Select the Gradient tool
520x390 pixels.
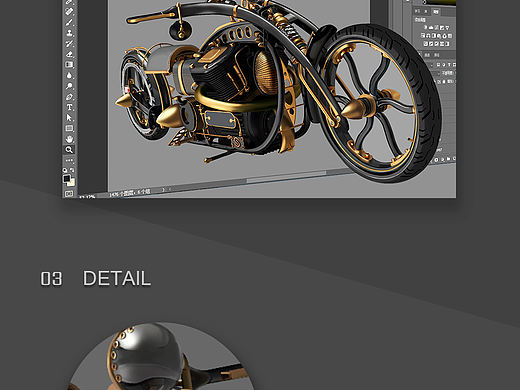(69, 65)
